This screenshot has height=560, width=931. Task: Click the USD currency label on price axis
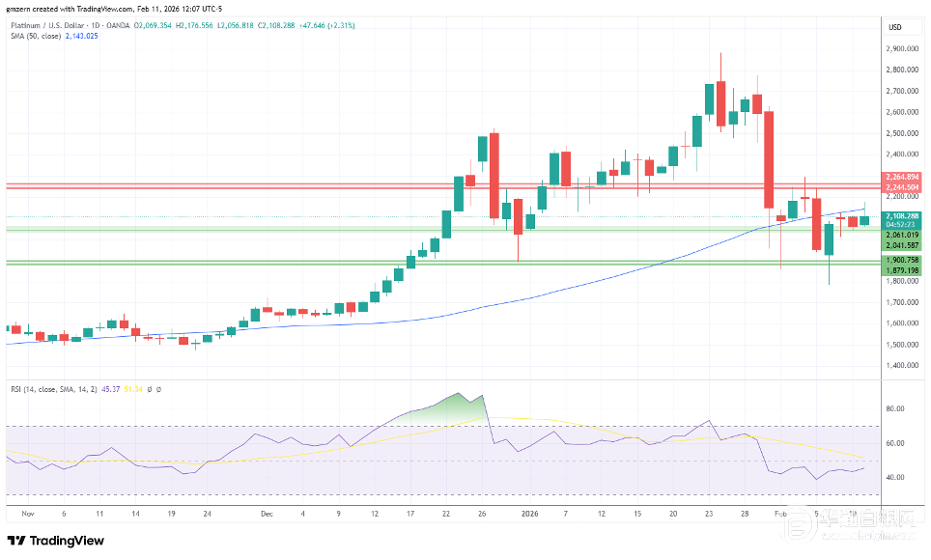pos(894,26)
